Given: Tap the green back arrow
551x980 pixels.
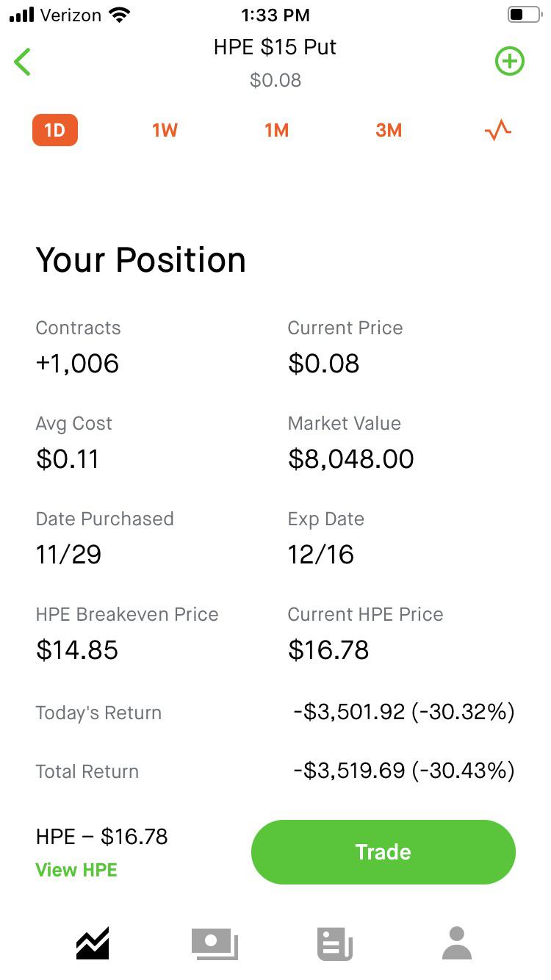Looking at the screenshot, I should click(23, 62).
